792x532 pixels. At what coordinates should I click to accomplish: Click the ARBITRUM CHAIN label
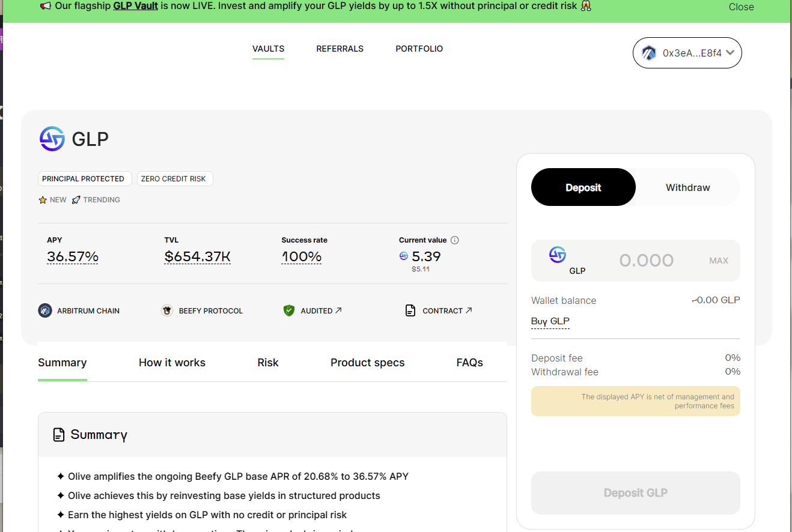click(x=88, y=310)
